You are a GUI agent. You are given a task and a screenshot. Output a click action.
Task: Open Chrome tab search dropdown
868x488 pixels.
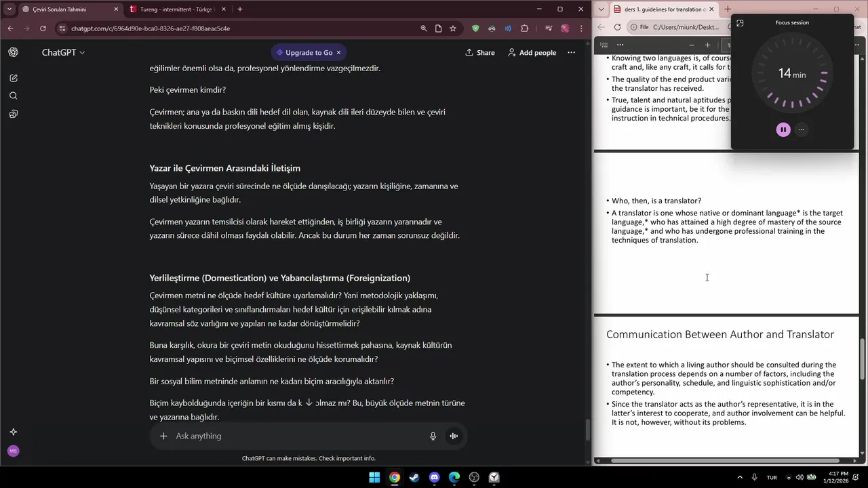point(9,9)
